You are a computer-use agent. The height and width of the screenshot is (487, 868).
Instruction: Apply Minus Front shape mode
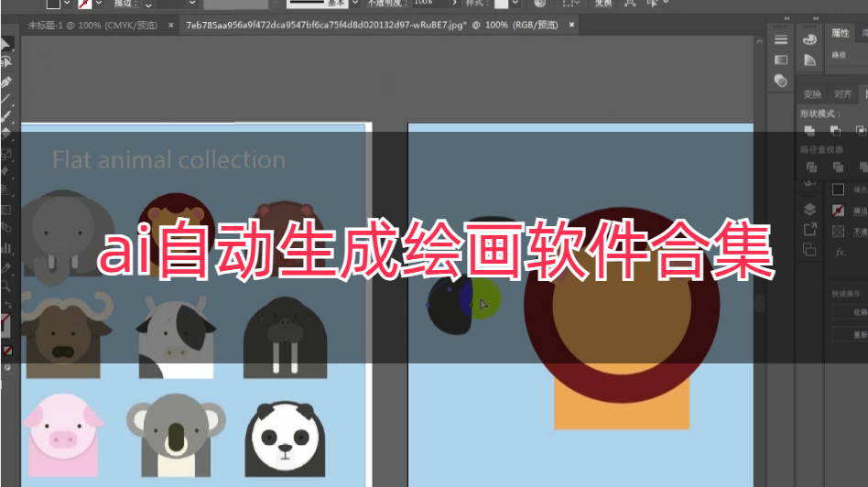pos(835,131)
